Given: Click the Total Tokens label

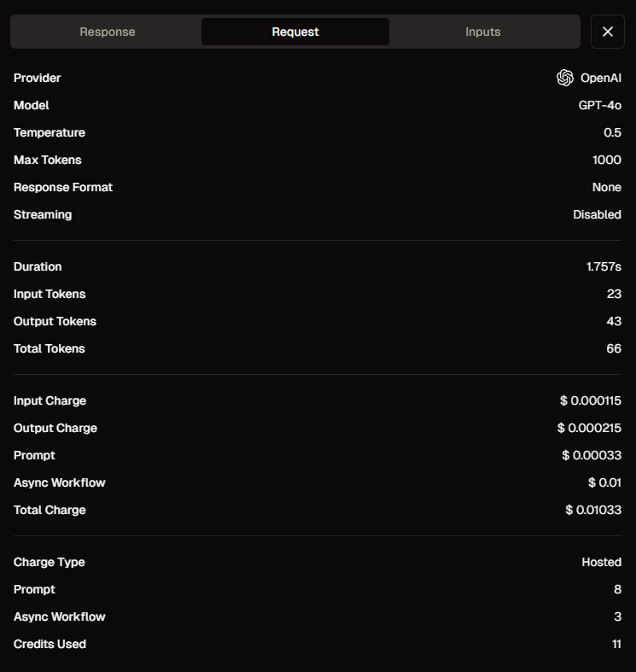Looking at the screenshot, I should click(50, 348).
